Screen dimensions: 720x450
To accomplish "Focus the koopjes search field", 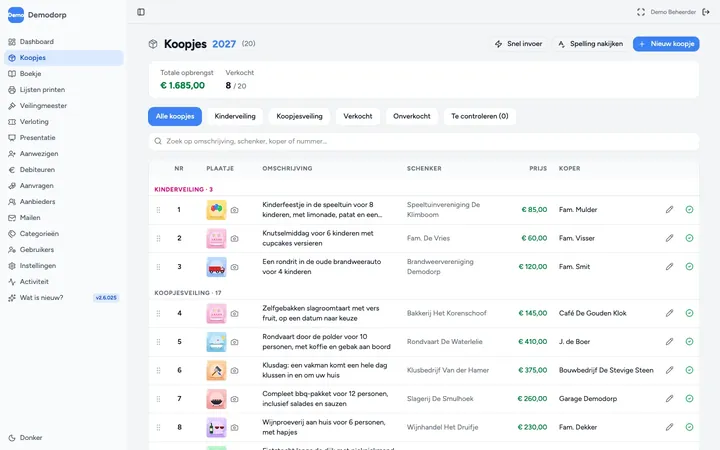I will (x=424, y=141).
